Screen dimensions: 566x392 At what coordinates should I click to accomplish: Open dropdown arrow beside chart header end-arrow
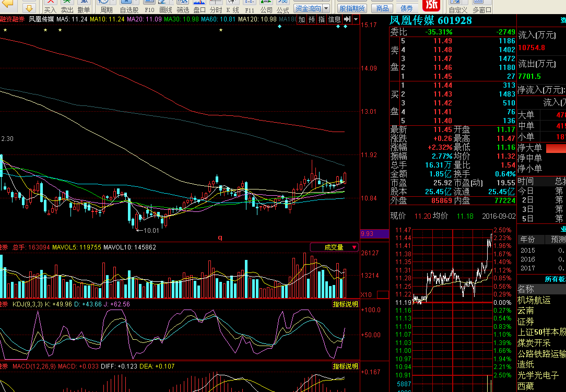[356, 19]
